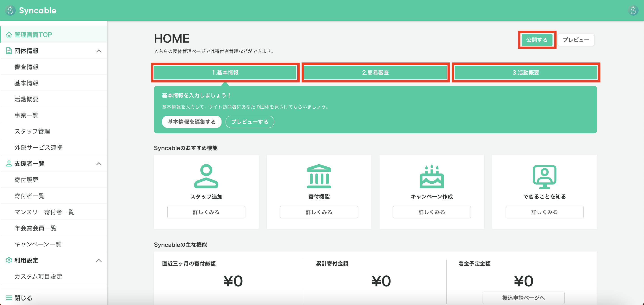Click the person icon beside 支援者一覧
This screenshot has height=305, width=644.
pos(9,164)
